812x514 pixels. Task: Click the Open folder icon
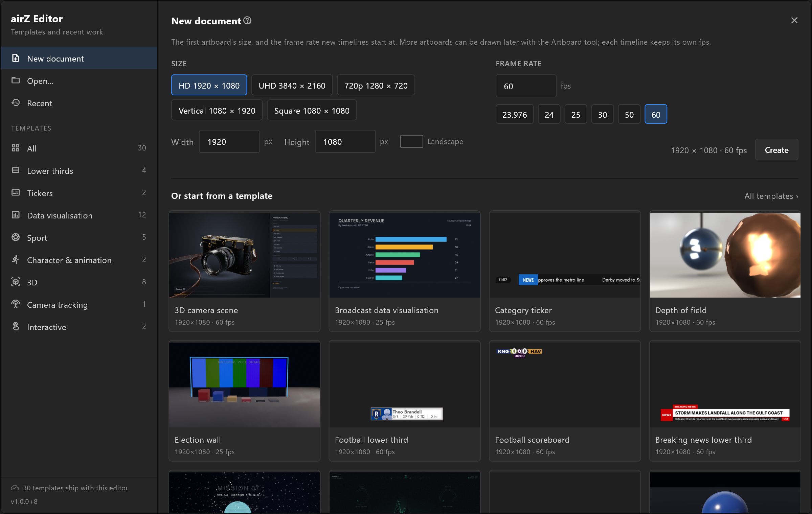coord(16,80)
